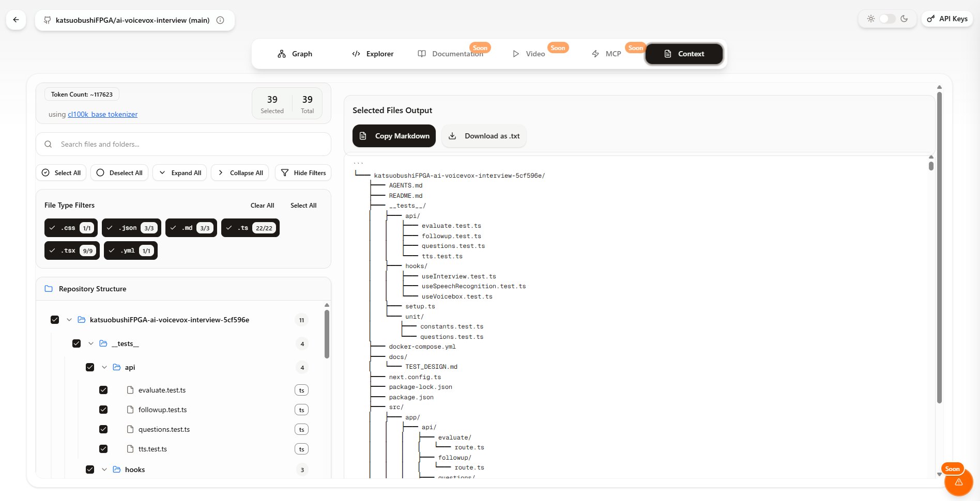Toggle the light/dark theme switch
The image size is (980, 501).
pos(887,19)
